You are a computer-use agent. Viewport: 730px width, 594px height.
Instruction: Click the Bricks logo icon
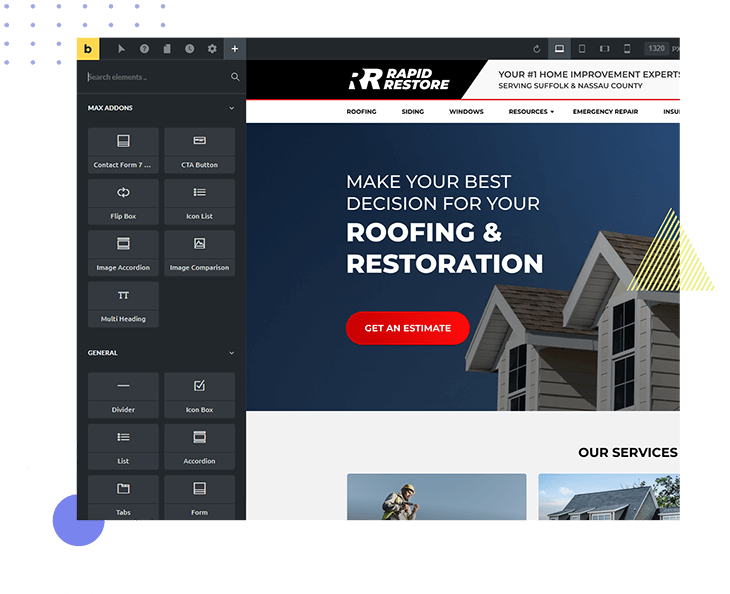coord(88,49)
